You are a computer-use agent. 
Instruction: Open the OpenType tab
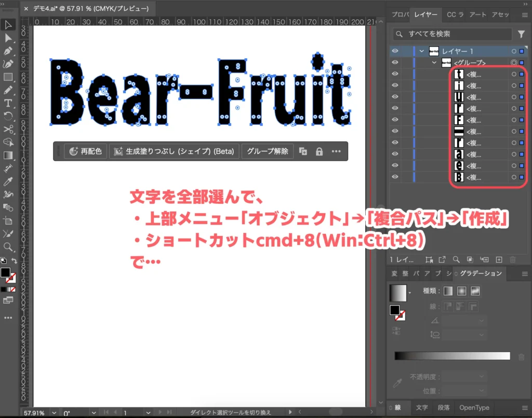[x=474, y=408]
